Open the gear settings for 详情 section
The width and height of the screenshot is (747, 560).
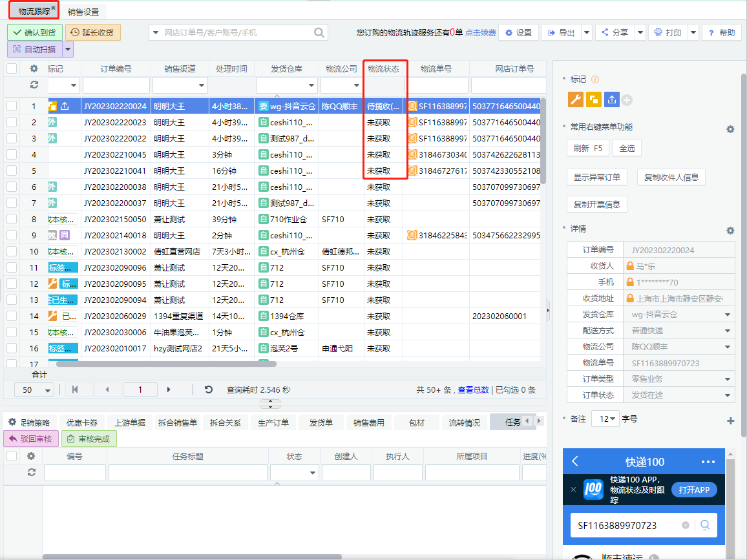[x=730, y=231]
